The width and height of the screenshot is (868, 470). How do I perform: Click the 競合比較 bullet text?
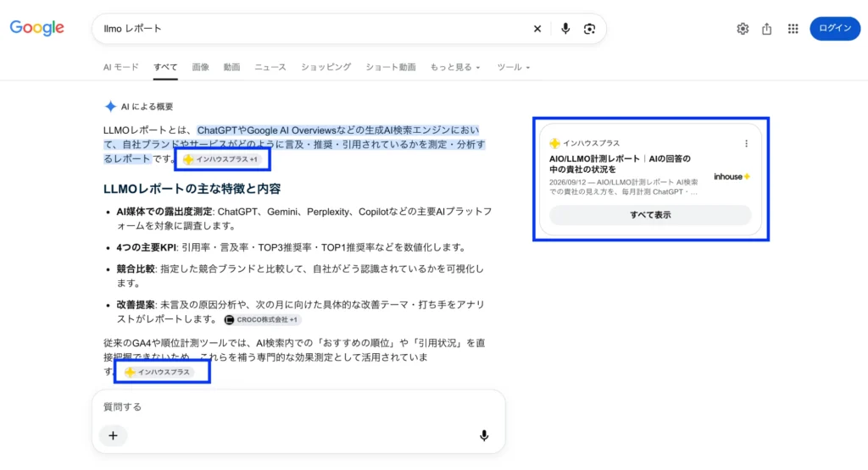pos(136,268)
